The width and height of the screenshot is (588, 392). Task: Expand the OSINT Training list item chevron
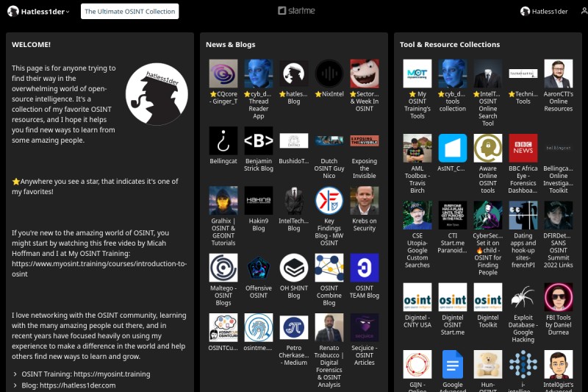point(15,374)
